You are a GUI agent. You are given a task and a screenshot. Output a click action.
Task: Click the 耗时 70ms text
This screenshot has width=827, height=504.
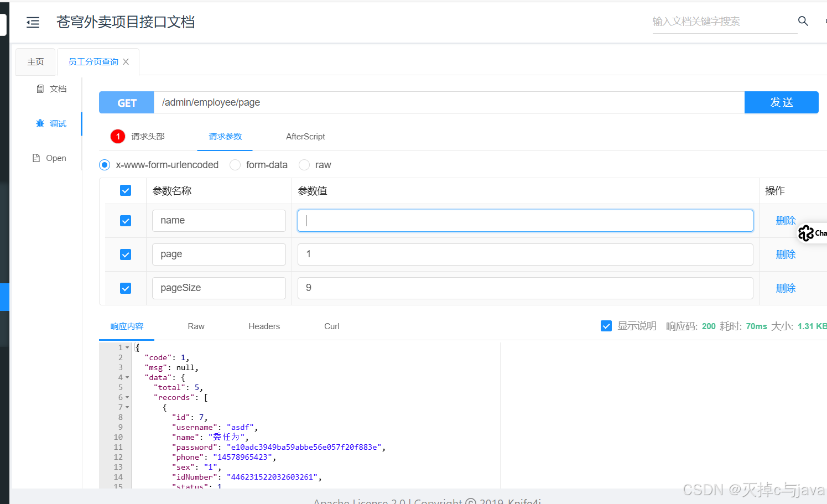743,326
